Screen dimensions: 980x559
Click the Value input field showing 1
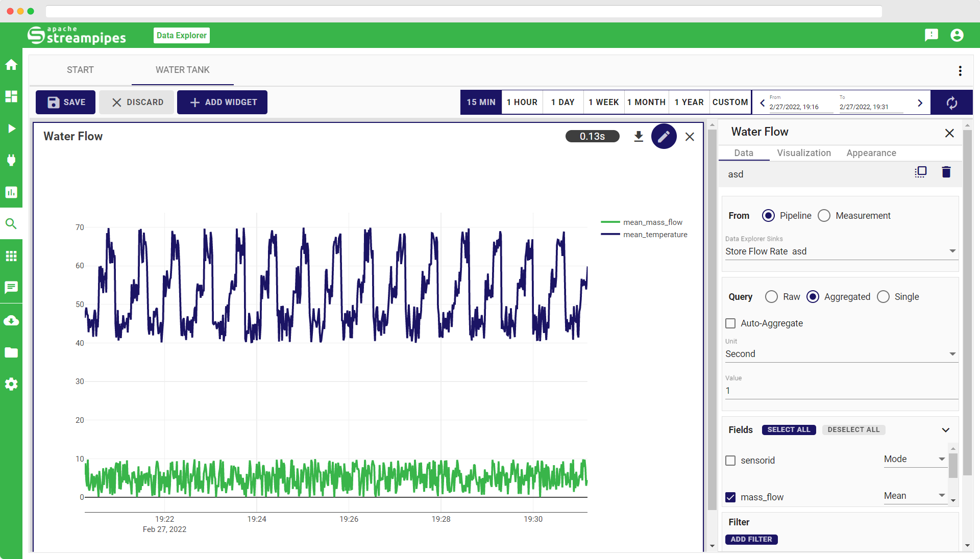tap(839, 391)
